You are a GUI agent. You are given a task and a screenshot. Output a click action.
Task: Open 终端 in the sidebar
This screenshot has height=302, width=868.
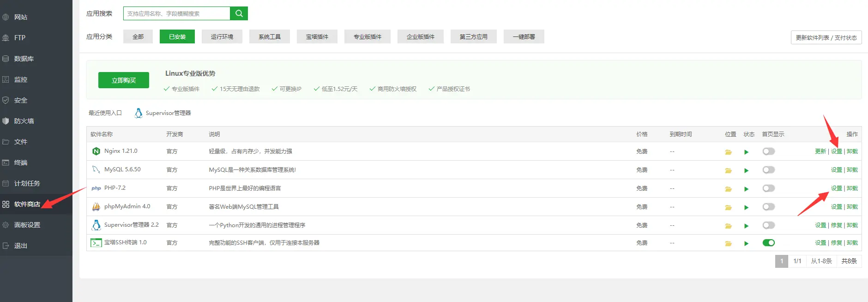coord(21,163)
